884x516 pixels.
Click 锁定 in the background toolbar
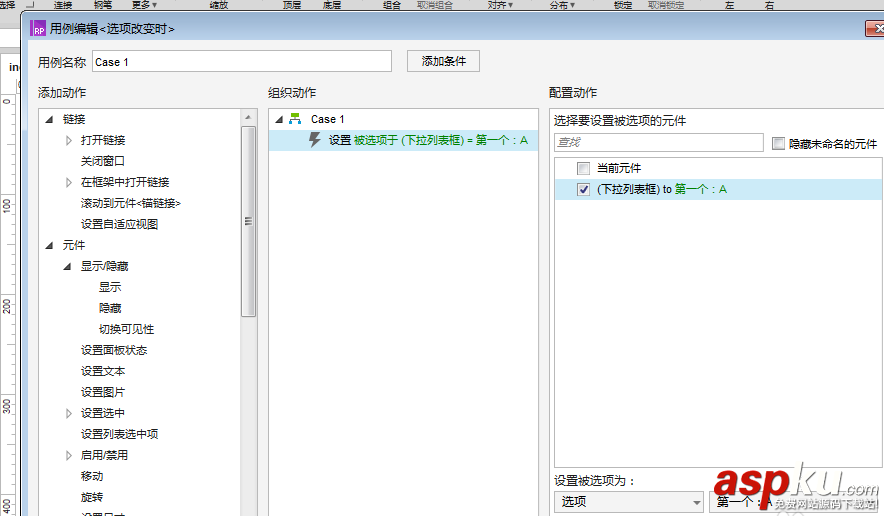[x=623, y=5]
